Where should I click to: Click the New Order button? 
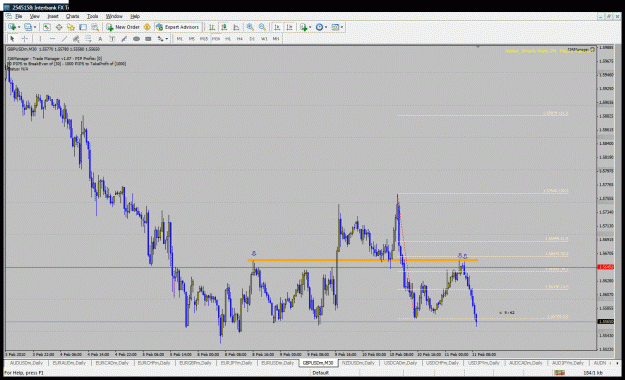click(x=123, y=27)
